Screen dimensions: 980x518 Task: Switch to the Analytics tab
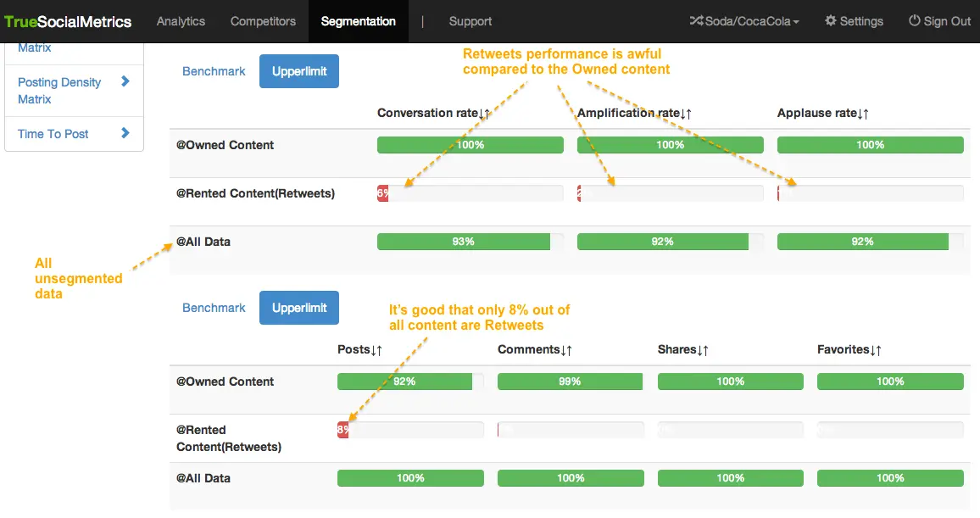(x=181, y=21)
